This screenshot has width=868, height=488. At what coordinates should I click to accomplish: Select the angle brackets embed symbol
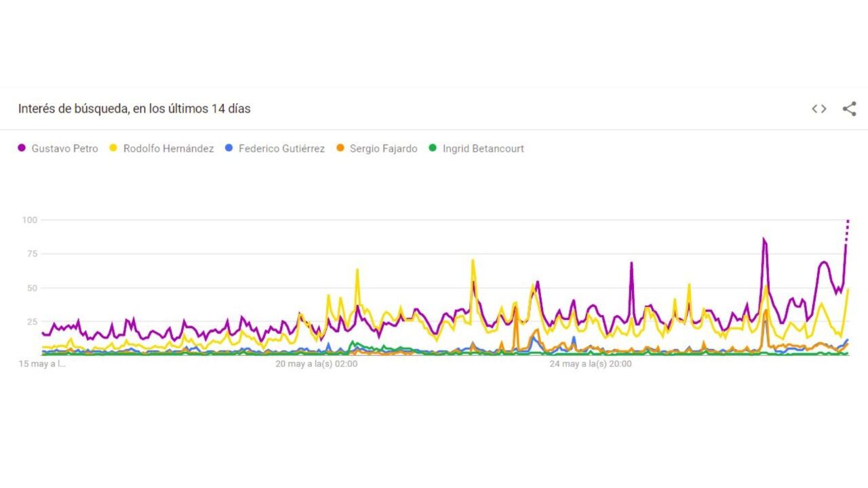pos(818,108)
